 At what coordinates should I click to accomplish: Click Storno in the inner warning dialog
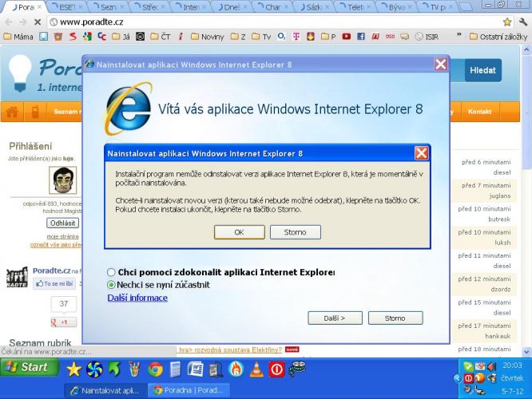point(296,232)
